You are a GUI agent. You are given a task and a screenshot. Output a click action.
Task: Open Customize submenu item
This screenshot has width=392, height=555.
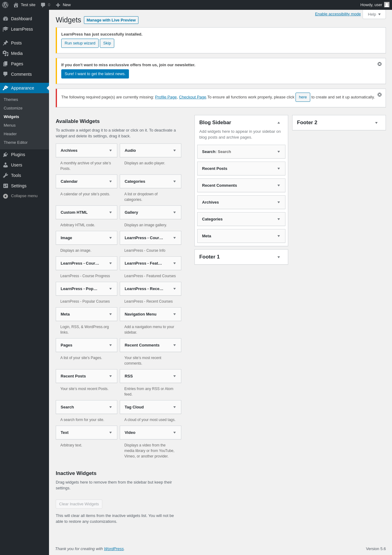(13, 108)
